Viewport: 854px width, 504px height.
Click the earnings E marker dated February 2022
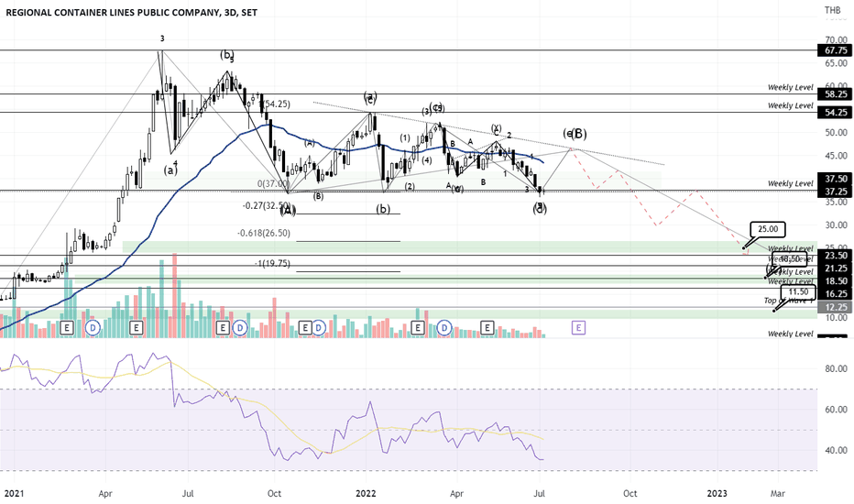[x=418, y=327]
